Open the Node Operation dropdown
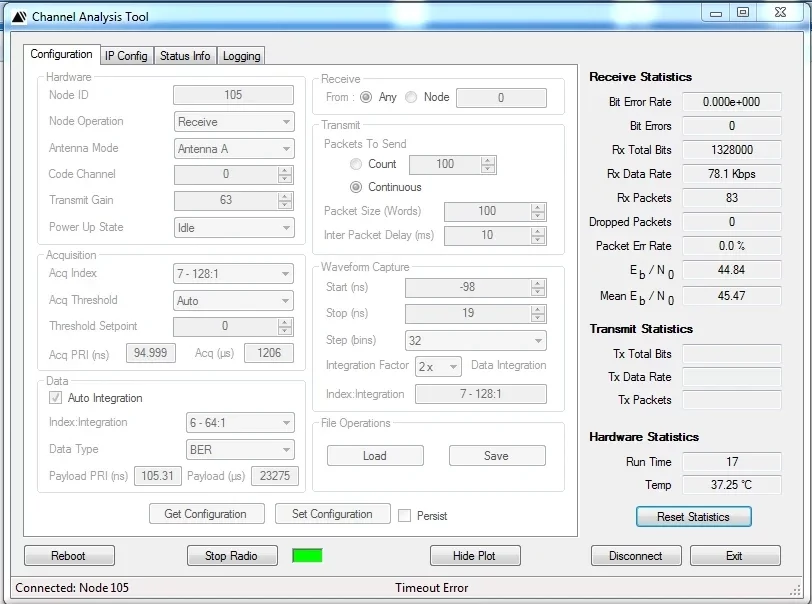812x604 pixels. pyautogui.click(x=234, y=122)
